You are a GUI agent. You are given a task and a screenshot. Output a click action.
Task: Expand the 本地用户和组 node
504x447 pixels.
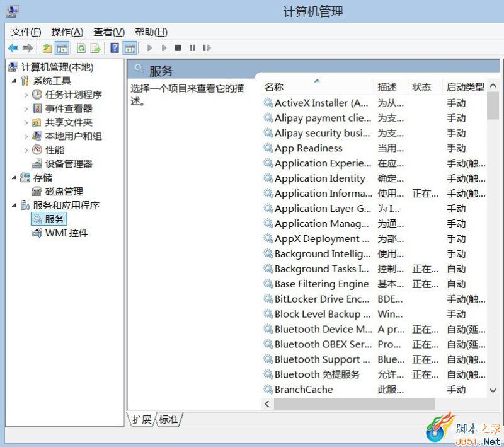click(26, 136)
